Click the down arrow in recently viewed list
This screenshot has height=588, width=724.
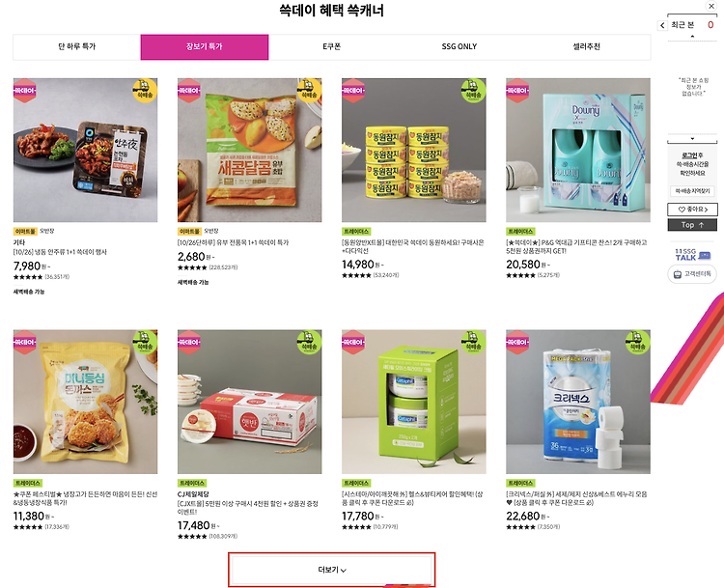692,138
